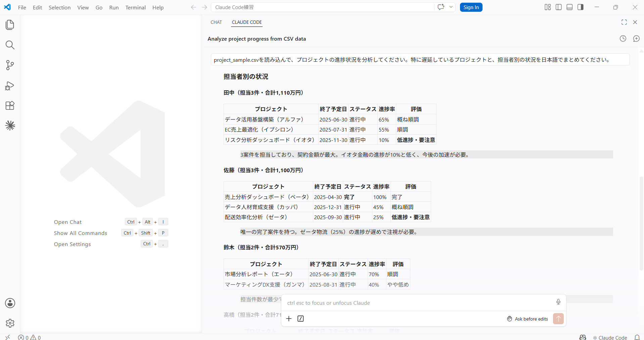This screenshot has width=644, height=340.
Task: Open the Accounts menu icon
Action: tap(10, 303)
